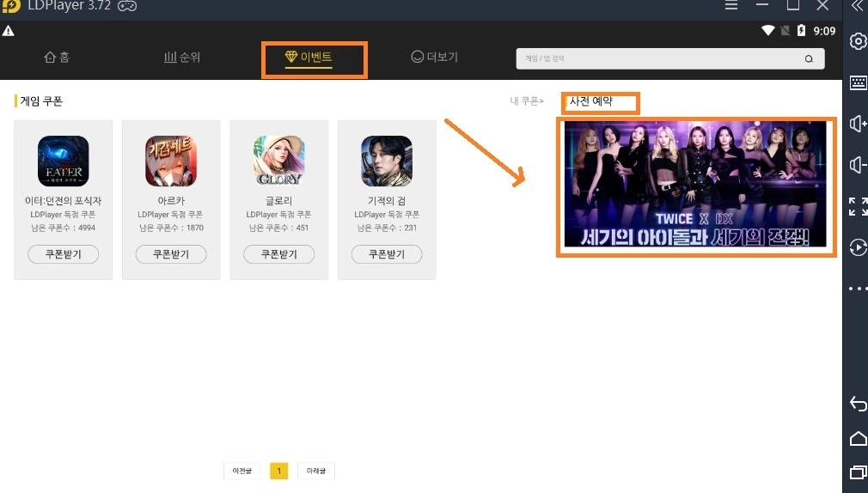
Task: Click the Android home icon
Action: click(858, 438)
